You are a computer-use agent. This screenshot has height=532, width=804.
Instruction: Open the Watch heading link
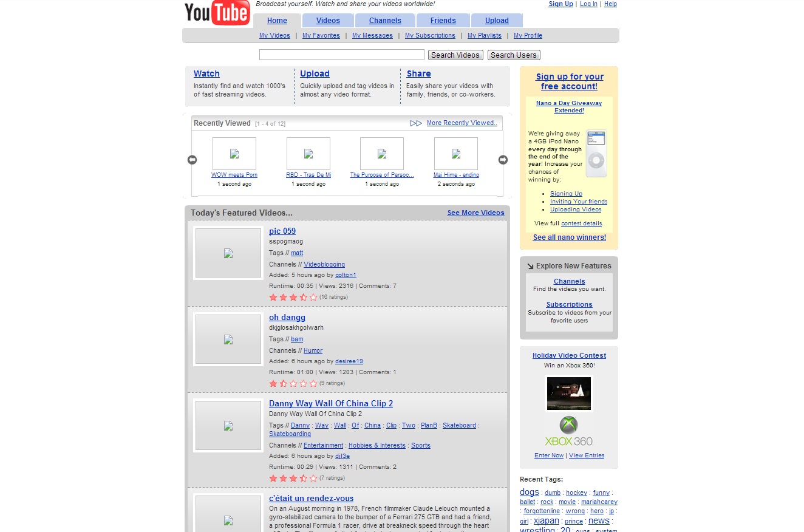pyautogui.click(x=206, y=73)
